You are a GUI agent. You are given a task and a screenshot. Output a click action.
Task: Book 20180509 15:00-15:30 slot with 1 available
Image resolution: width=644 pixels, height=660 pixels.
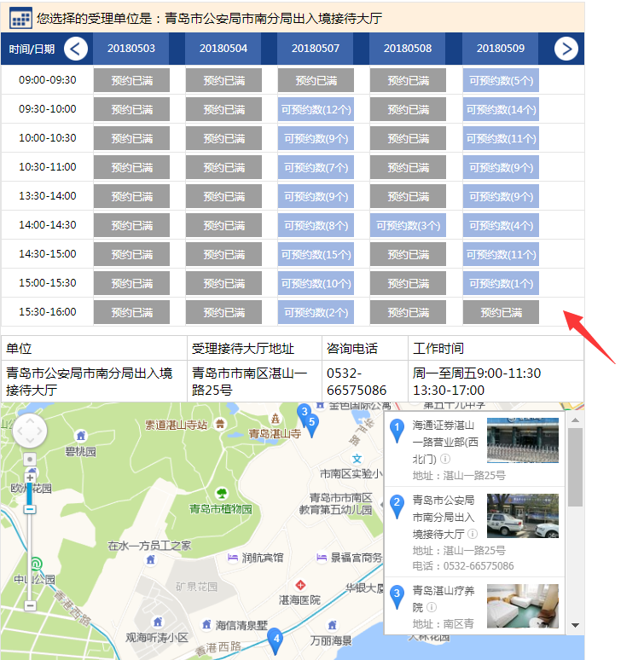click(x=501, y=284)
